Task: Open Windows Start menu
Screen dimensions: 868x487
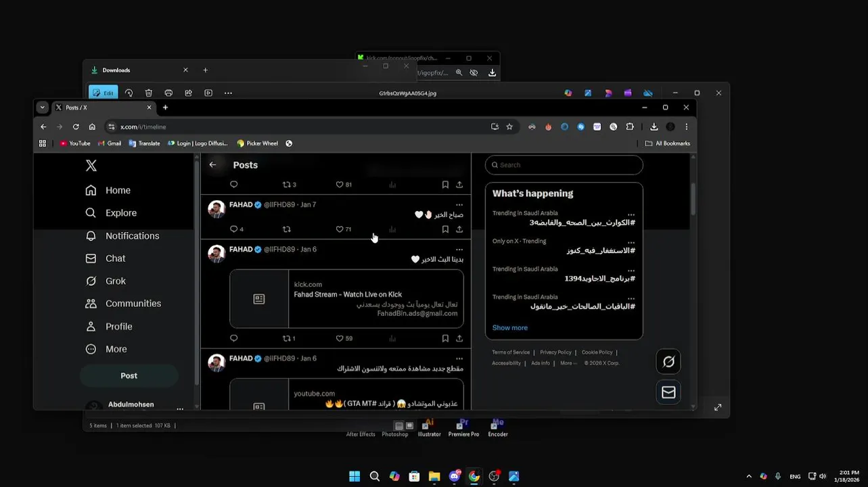Action: pos(355,476)
